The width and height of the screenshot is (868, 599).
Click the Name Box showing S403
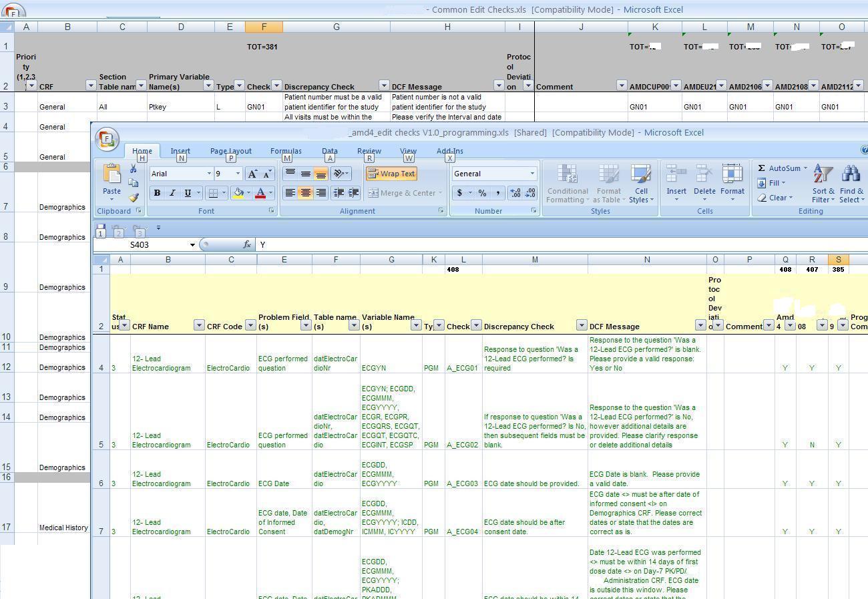[140, 245]
